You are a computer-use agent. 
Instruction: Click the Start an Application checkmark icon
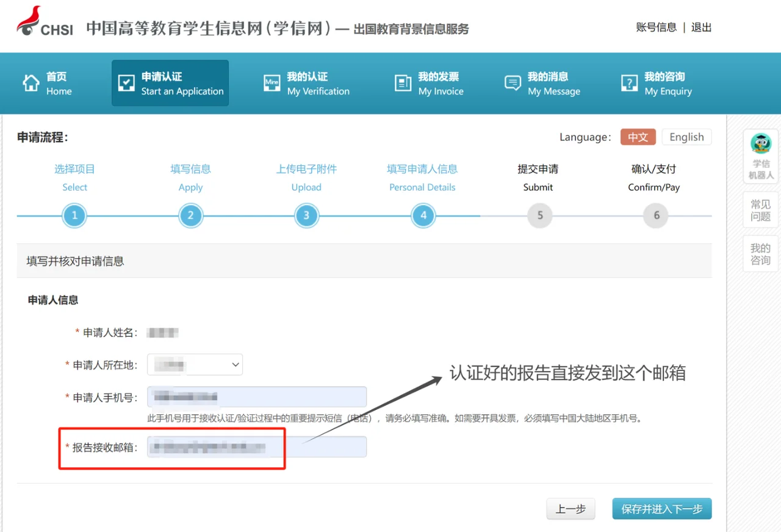pos(126,83)
